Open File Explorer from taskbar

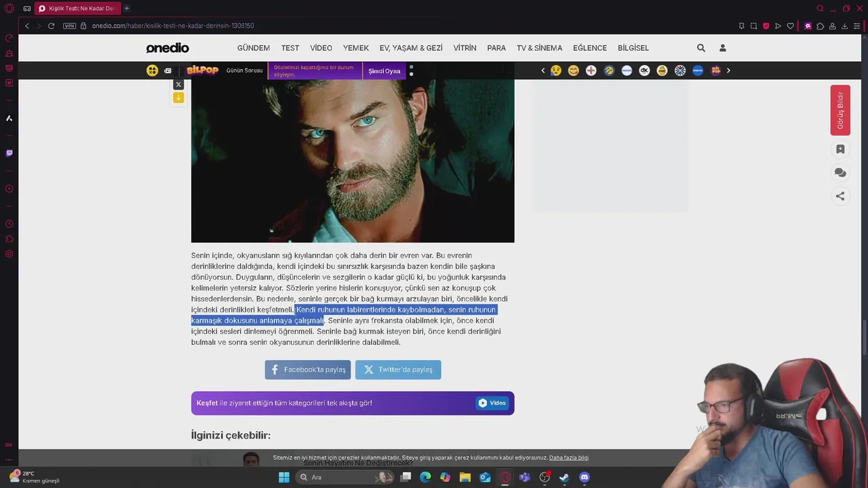point(465,477)
